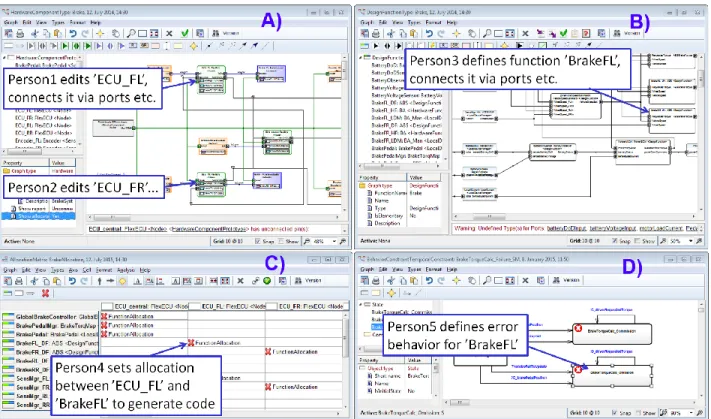This screenshot has width=711, height=419.
Task: Expand Graph type property folder in window A
Action: pyautogui.click(x=6, y=171)
